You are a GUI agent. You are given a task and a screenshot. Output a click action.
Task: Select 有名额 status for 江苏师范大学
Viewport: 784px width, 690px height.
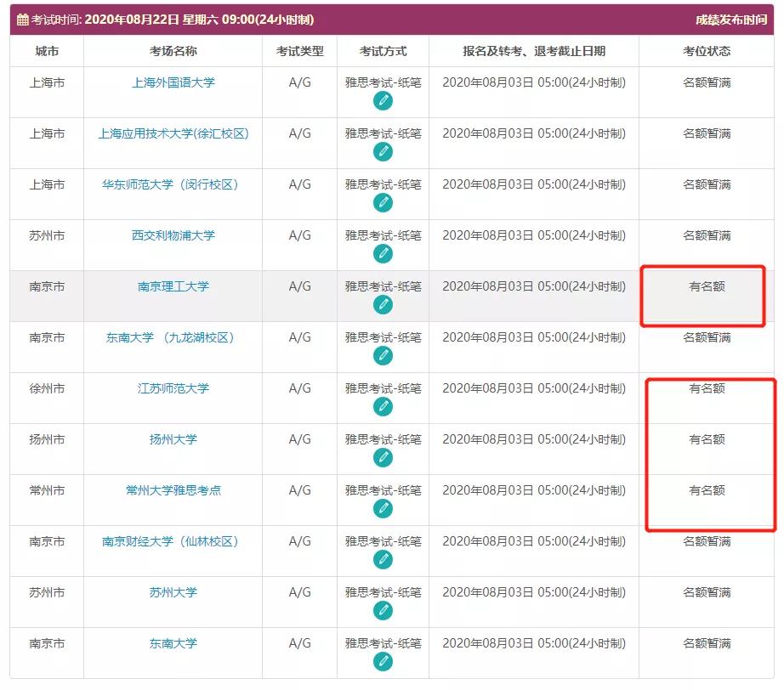tap(707, 388)
